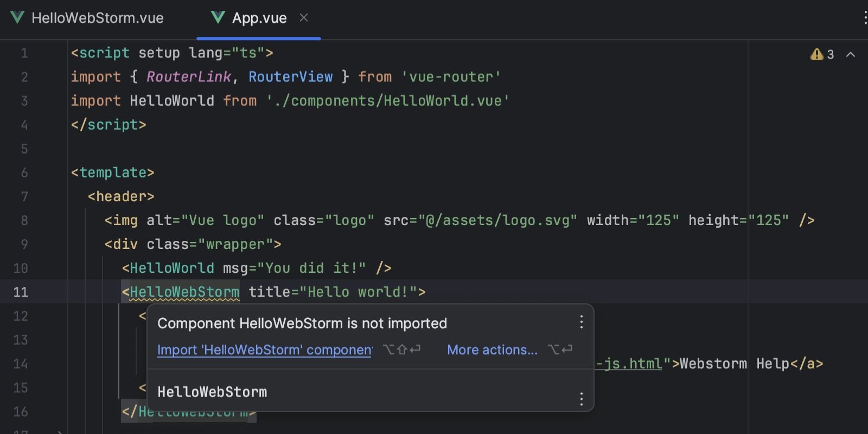This screenshot has height=434, width=868.
Task: Click the 'vue-router' string on line 2
Action: [x=451, y=77]
